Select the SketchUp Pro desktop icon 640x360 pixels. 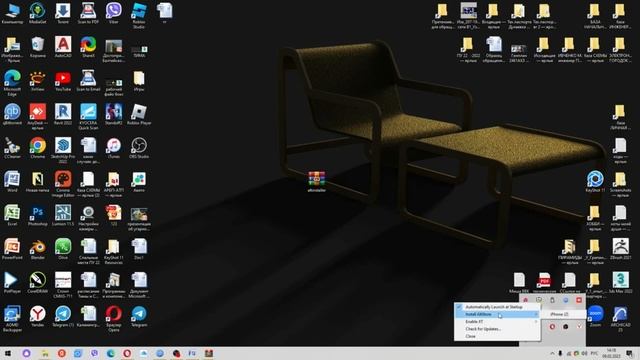coord(63,150)
